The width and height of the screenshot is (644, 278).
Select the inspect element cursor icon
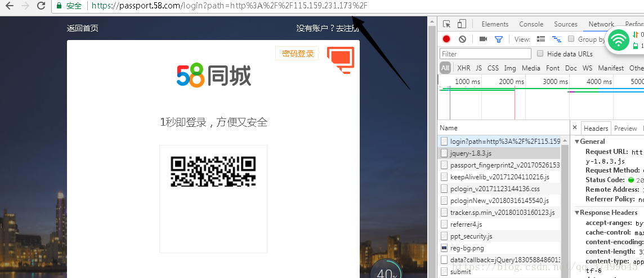tap(447, 24)
